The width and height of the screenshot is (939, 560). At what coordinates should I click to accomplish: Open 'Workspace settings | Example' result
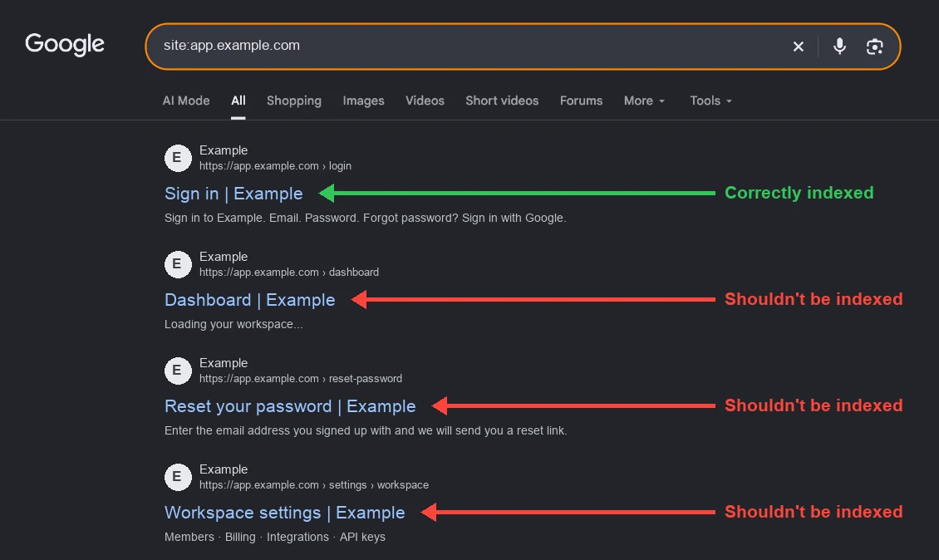coord(284,513)
